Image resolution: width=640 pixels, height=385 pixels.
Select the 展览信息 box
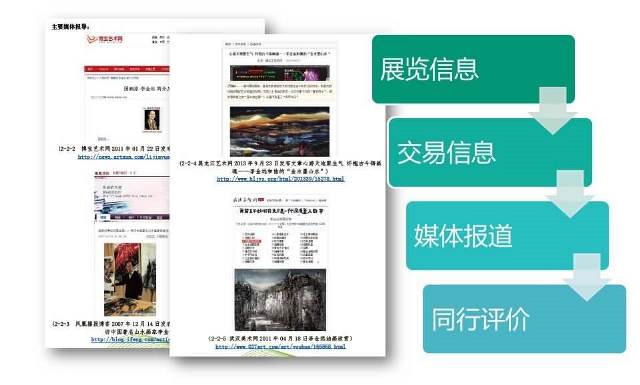click(x=473, y=69)
